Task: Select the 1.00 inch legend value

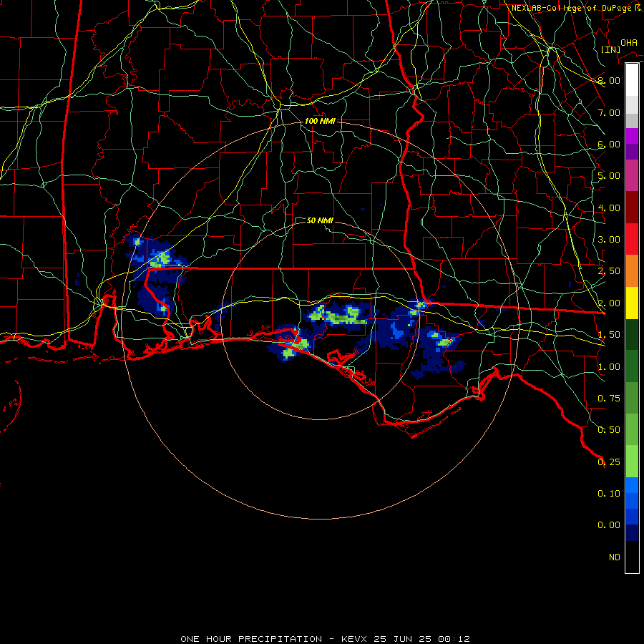Action: coord(609,367)
